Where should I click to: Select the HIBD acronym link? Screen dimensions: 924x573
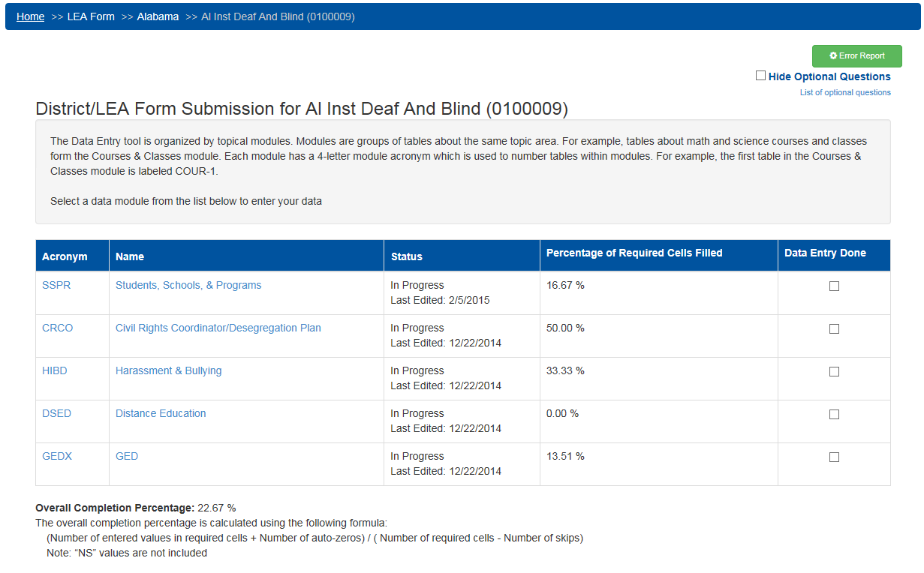pyautogui.click(x=55, y=371)
